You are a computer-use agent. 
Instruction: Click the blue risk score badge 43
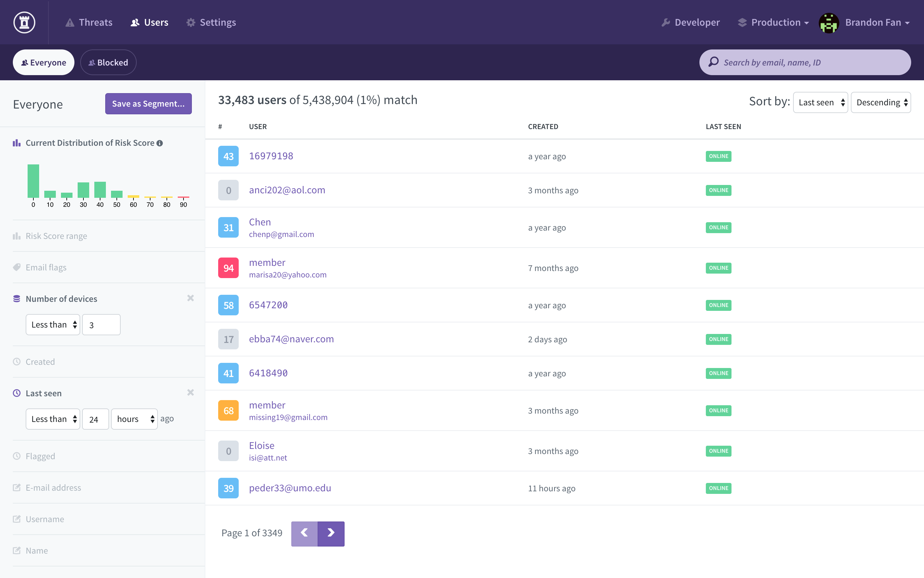click(228, 156)
